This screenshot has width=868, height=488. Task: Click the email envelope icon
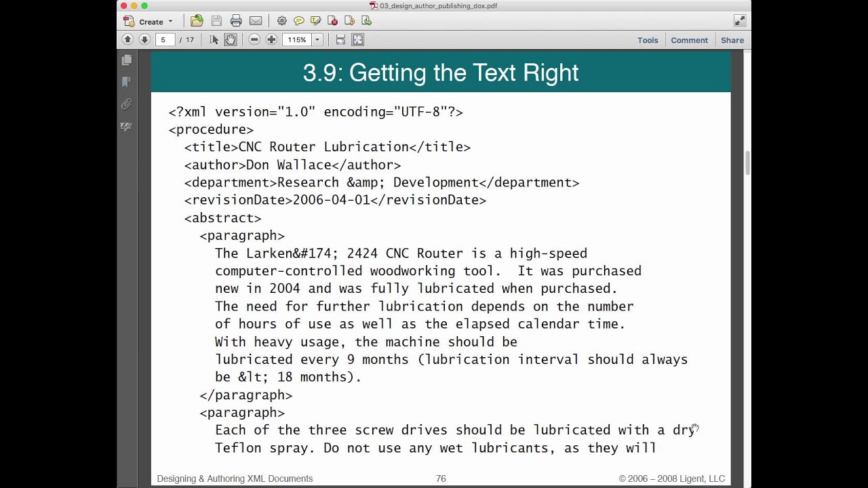(x=256, y=21)
